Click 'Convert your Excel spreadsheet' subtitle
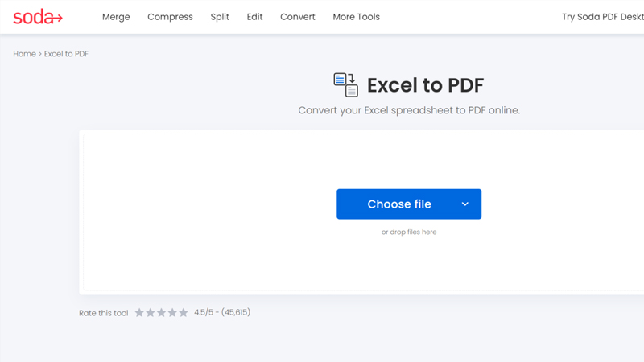 [409, 110]
